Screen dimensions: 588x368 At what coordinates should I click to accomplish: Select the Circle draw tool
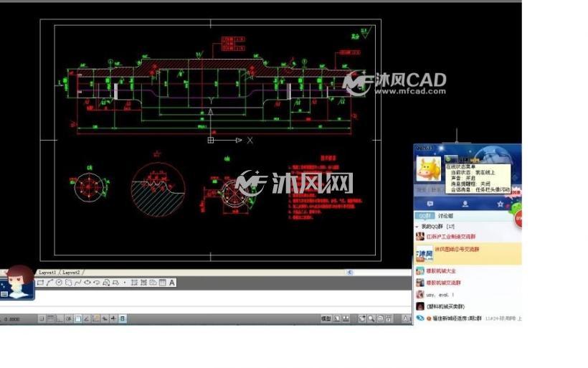59,283
